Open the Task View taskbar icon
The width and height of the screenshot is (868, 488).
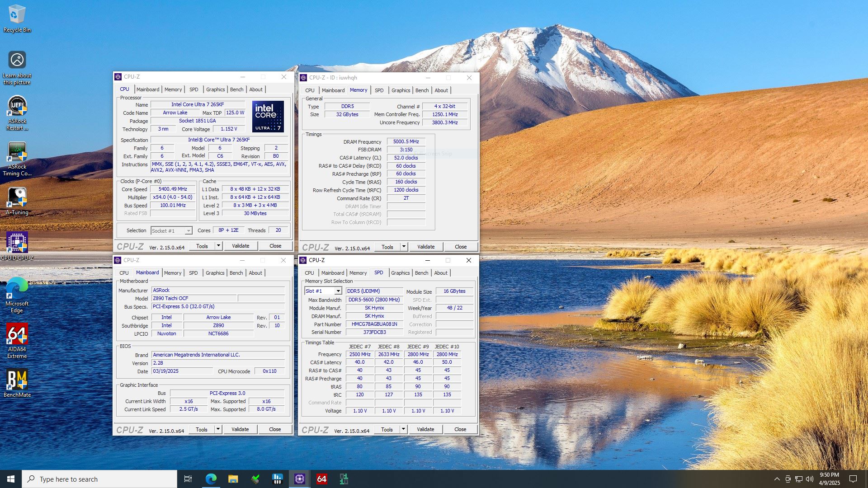(188, 479)
